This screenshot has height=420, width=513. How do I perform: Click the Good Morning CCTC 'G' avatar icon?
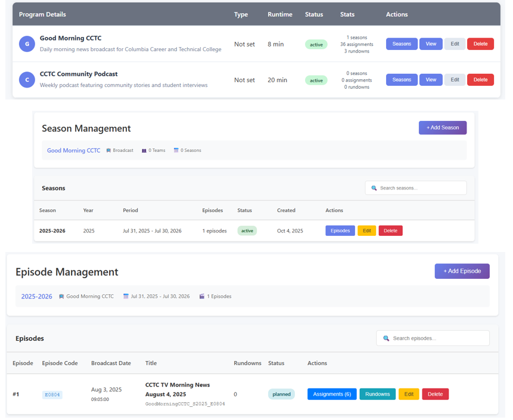pos(27,44)
